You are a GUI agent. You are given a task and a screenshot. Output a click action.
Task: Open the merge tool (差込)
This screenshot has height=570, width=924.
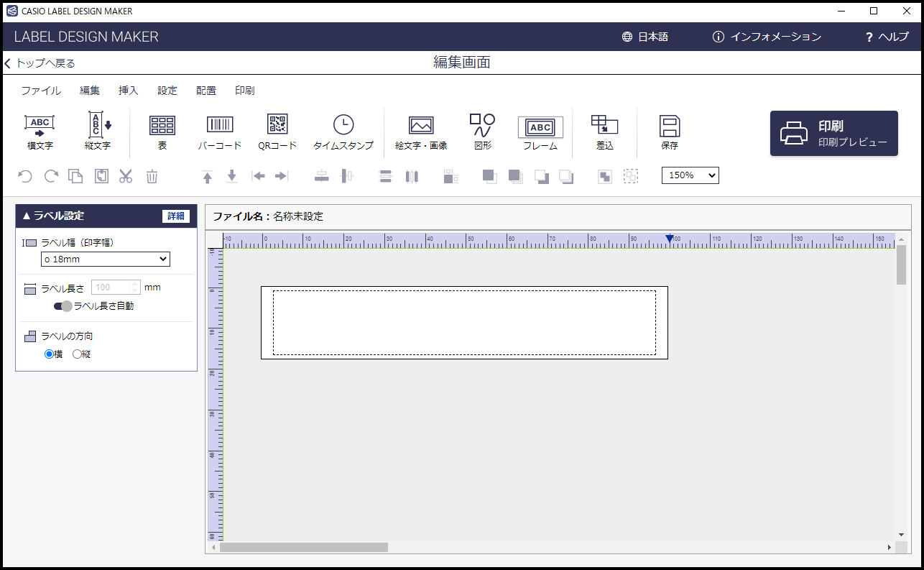pos(605,132)
